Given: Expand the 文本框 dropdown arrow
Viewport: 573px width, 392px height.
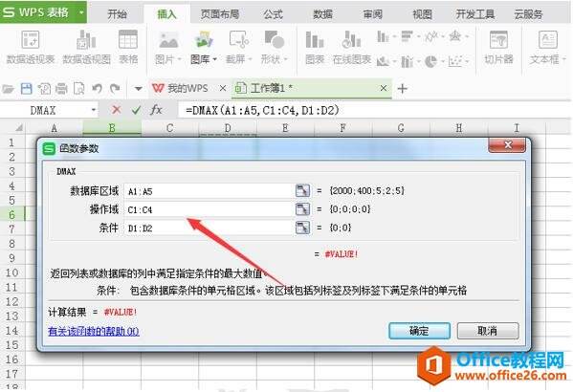Looking at the screenshot, I should pyautogui.click(x=564, y=59).
